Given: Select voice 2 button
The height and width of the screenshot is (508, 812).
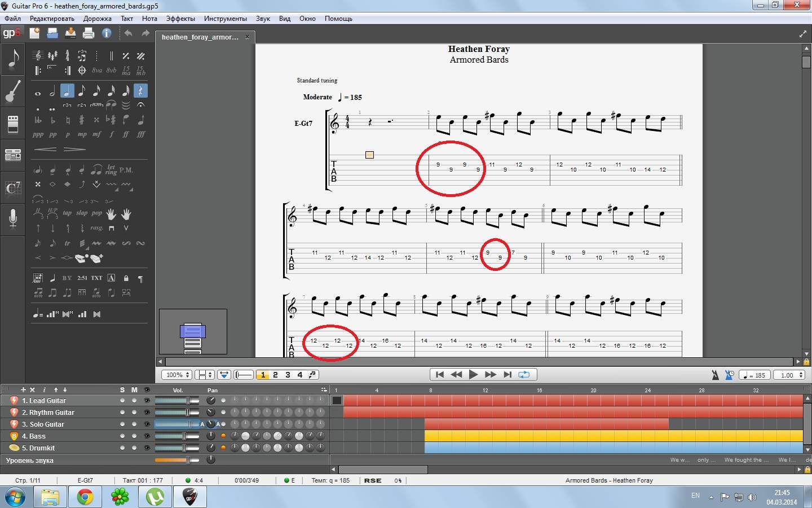Looking at the screenshot, I should tap(275, 375).
